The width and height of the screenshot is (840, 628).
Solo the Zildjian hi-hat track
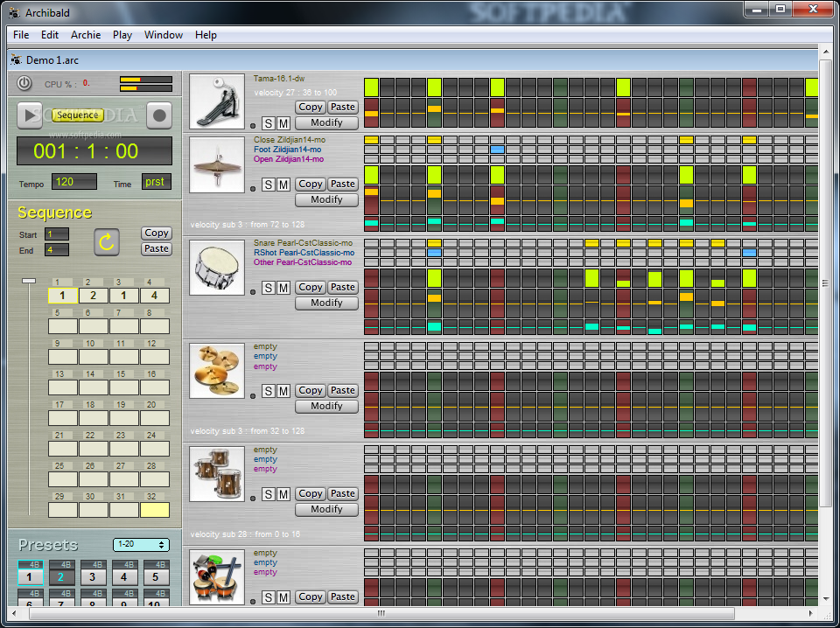tap(269, 185)
